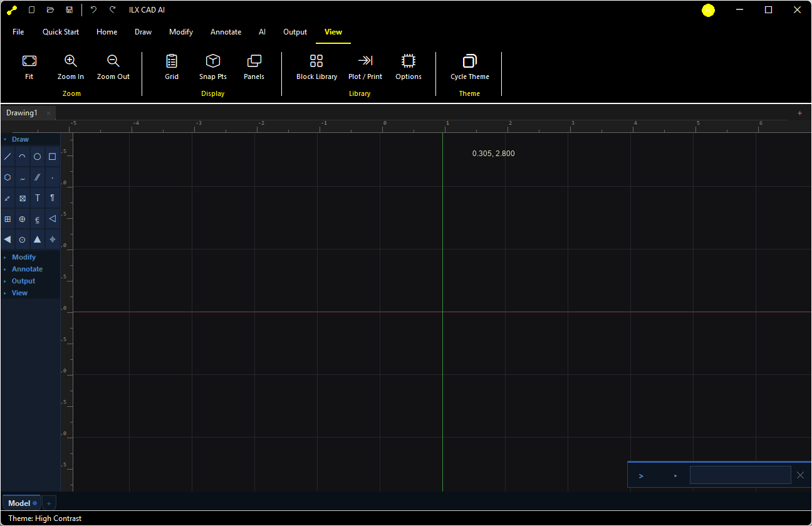
Task: Switch to the Draw ribbon tab
Action: tap(143, 32)
